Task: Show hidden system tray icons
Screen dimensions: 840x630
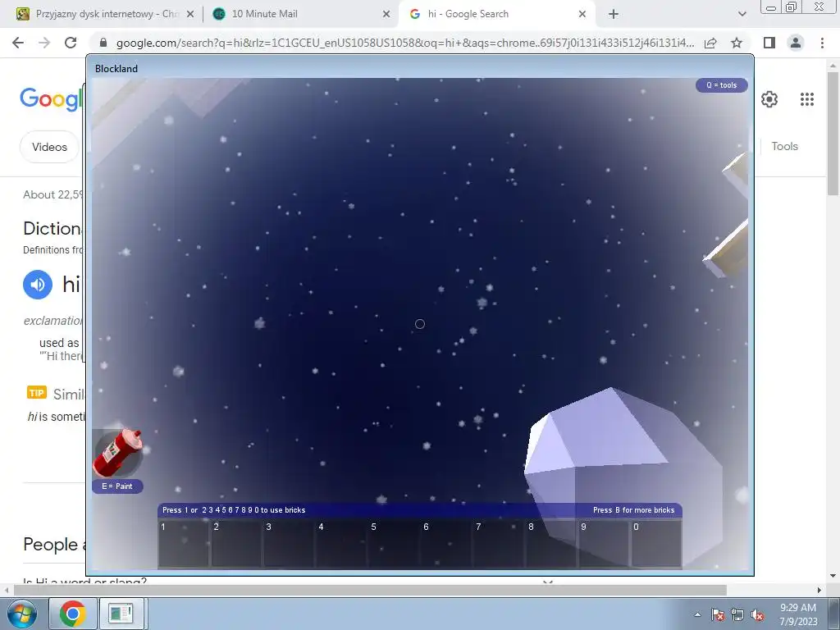Action: pyautogui.click(x=697, y=615)
